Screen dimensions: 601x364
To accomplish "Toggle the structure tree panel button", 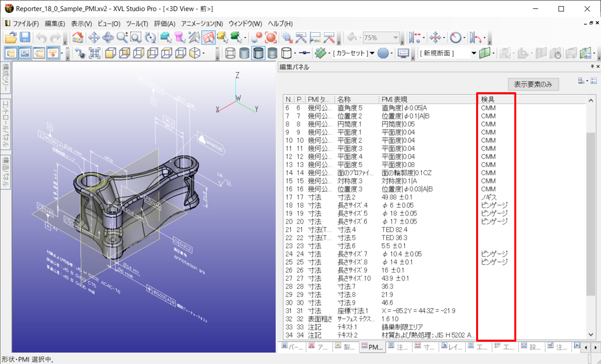I will [x=11, y=53].
